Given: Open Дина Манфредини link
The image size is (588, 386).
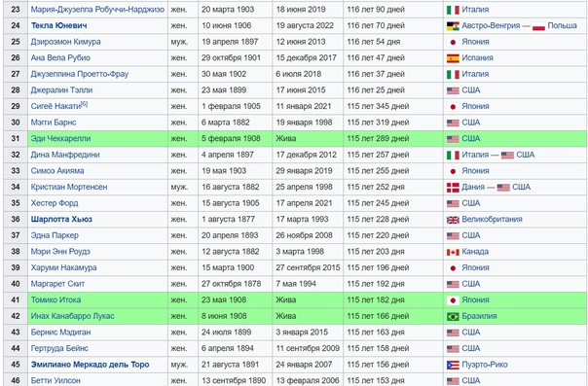Looking at the screenshot, I should (x=65, y=155).
